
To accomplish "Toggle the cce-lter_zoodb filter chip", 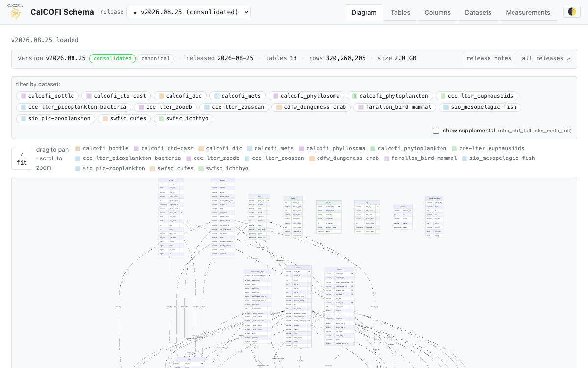I will (166, 107).
